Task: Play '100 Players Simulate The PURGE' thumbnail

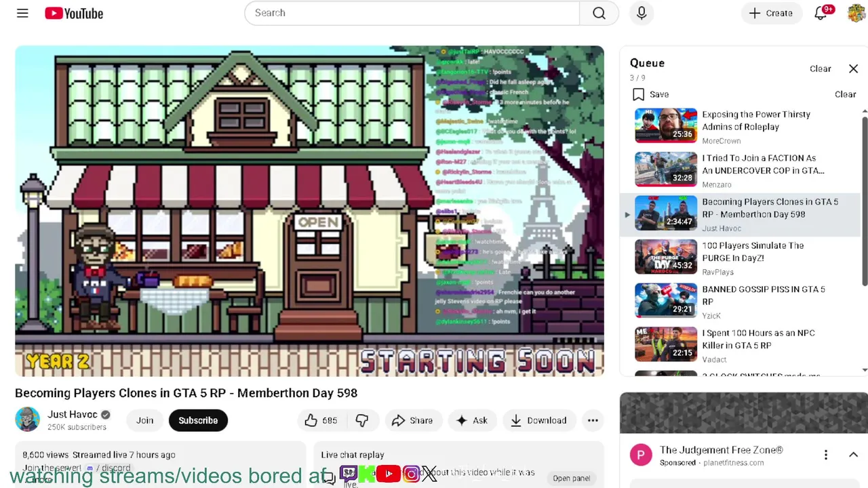Action: click(665, 257)
